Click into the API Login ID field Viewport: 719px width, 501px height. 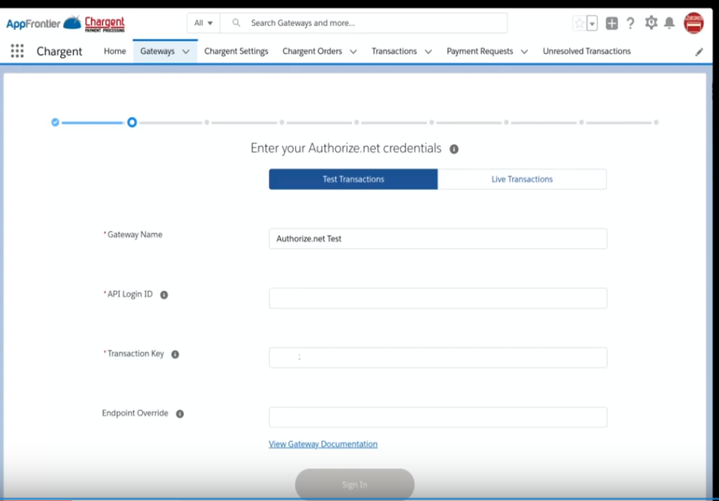[437, 298]
